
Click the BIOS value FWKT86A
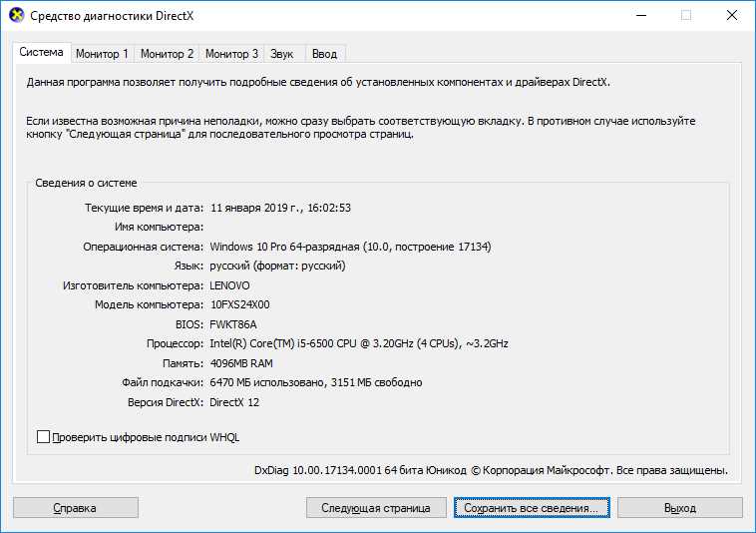tap(233, 324)
